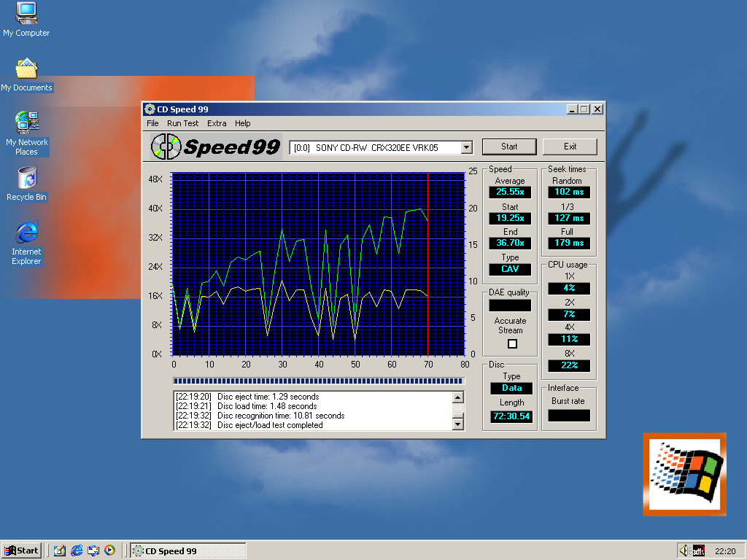This screenshot has width=747, height=560.
Task: Open the File menu in CD Speed 99
Action: click(152, 123)
